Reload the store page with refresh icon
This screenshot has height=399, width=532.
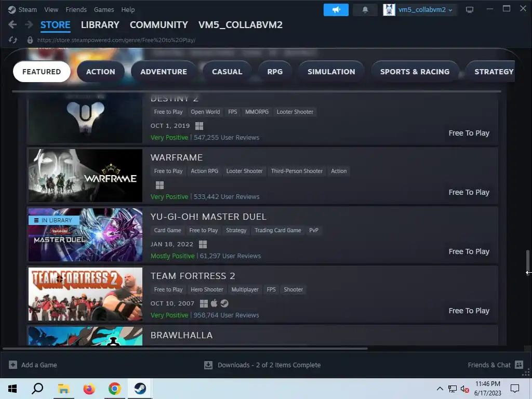click(x=13, y=40)
